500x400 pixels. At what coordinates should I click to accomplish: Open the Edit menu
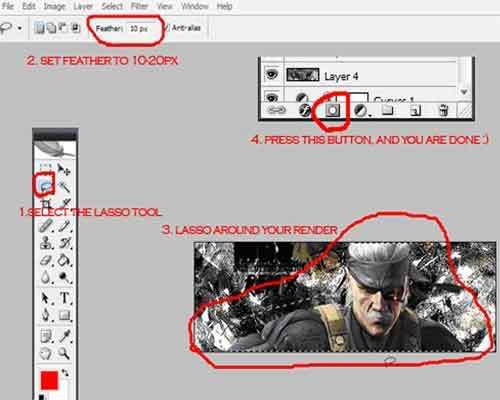coord(29,6)
